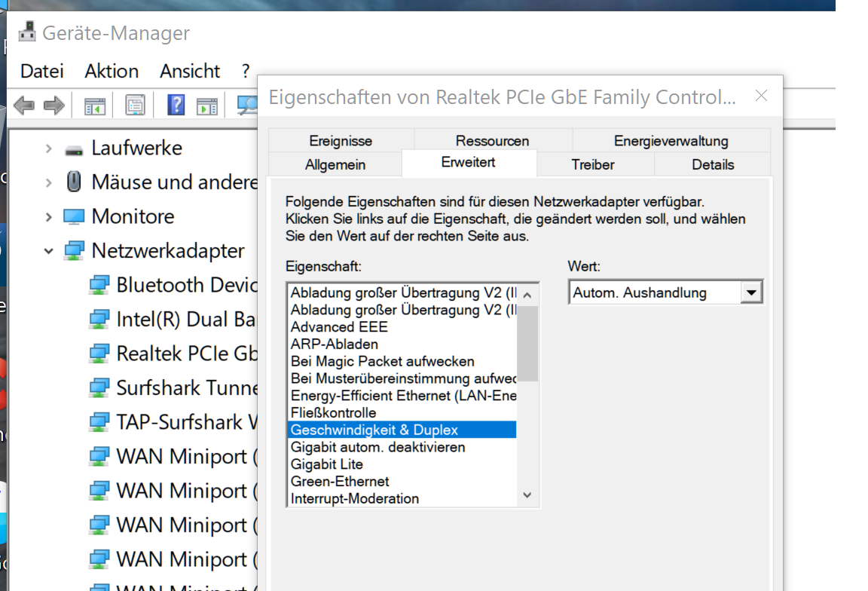The width and height of the screenshot is (868, 591).
Task: Click the Properties sheet toolbar icon
Action: (135, 106)
